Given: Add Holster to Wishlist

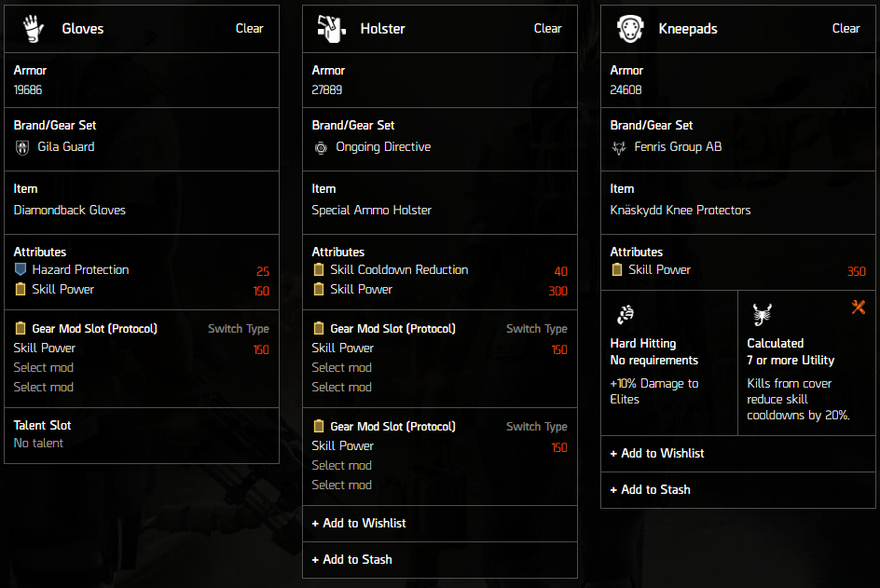Looking at the screenshot, I should pos(439,524).
